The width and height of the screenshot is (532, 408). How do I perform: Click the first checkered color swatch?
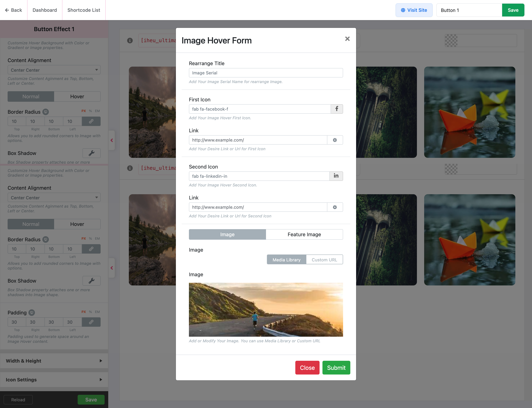tap(451, 41)
